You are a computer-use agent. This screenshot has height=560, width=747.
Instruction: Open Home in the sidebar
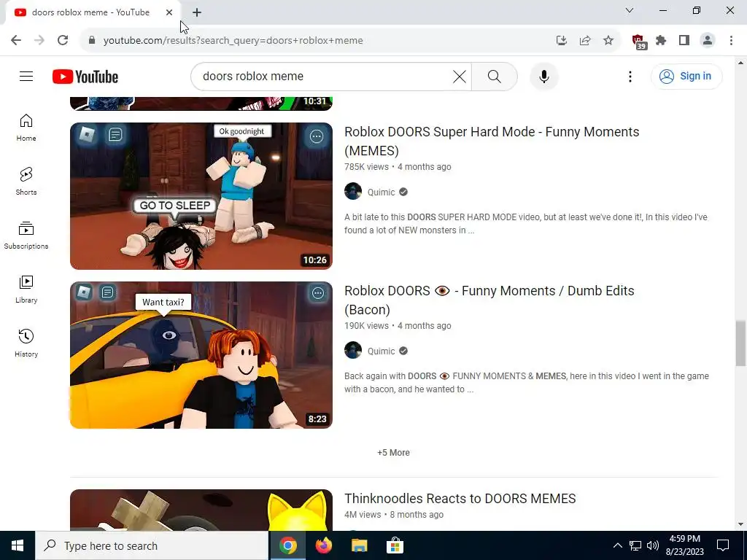point(26,128)
